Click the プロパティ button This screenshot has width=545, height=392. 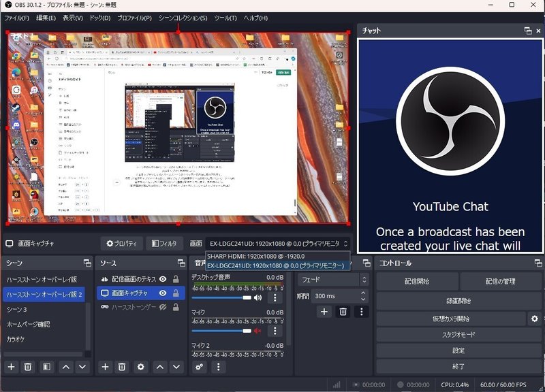click(x=122, y=244)
